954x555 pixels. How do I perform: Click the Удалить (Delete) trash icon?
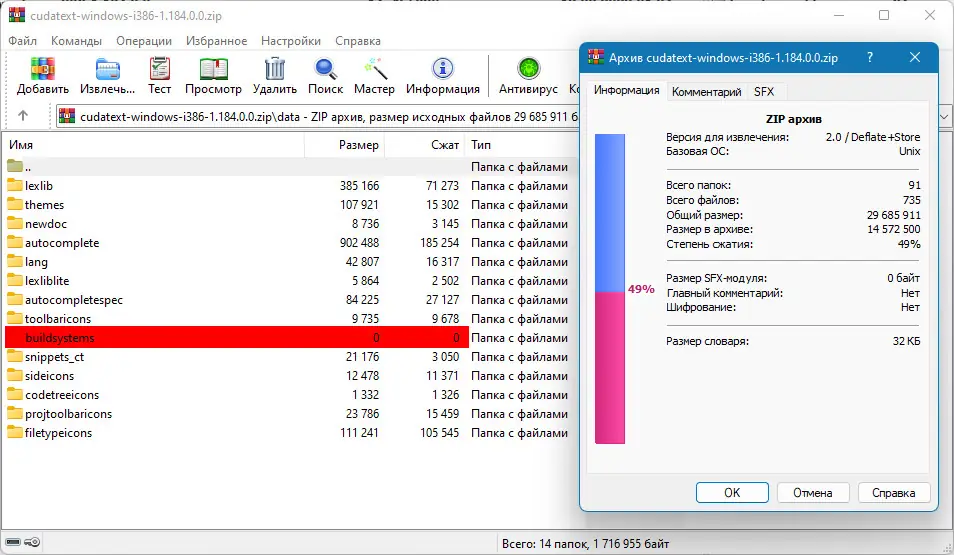[x=275, y=69]
